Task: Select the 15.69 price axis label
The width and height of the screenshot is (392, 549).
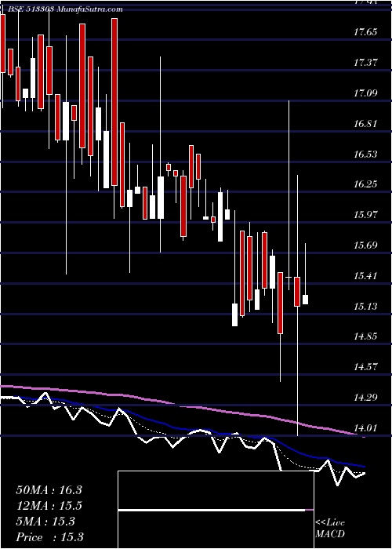Action: [x=365, y=245]
